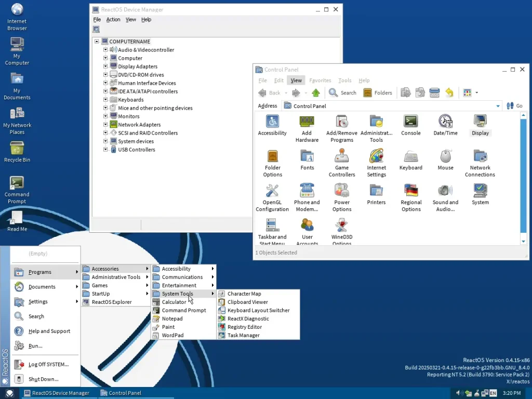Screen dimensions: 532x399
Task: Click Log Off SYSTEM in Start menu
Action: pos(46,364)
